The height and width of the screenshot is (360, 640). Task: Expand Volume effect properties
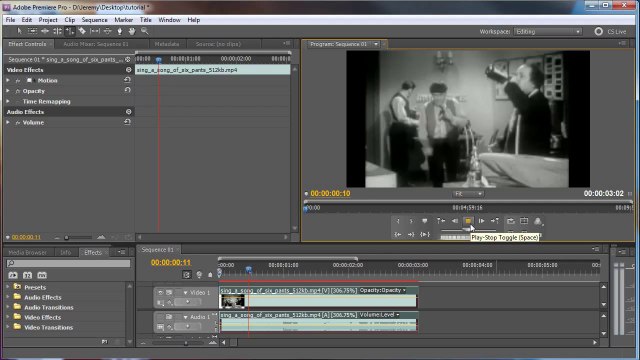click(x=8, y=122)
